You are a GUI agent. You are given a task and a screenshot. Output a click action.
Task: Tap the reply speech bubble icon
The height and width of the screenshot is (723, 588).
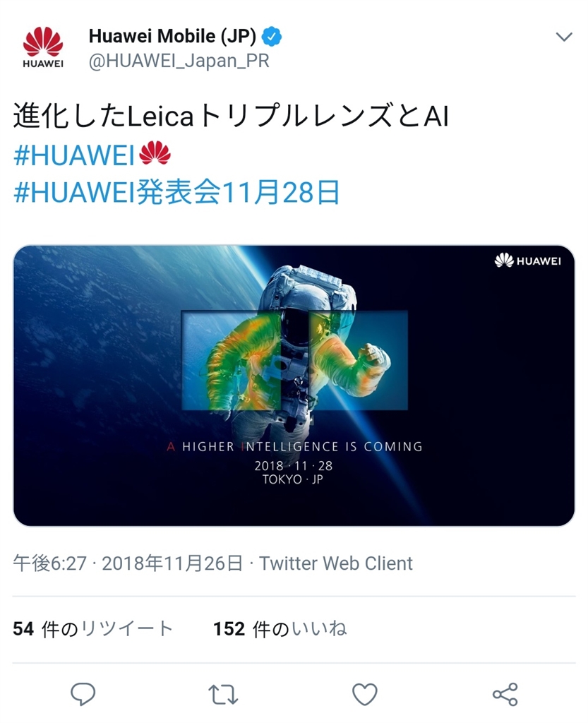pyautogui.click(x=83, y=694)
